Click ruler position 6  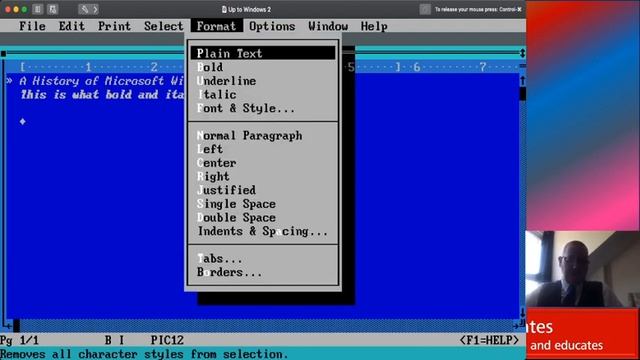point(416,67)
